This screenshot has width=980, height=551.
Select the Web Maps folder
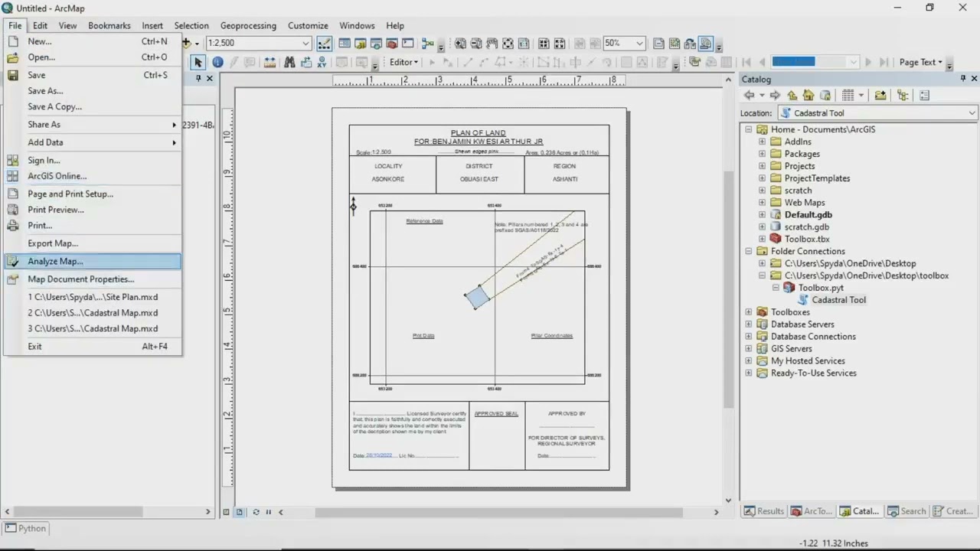pyautogui.click(x=805, y=203)
